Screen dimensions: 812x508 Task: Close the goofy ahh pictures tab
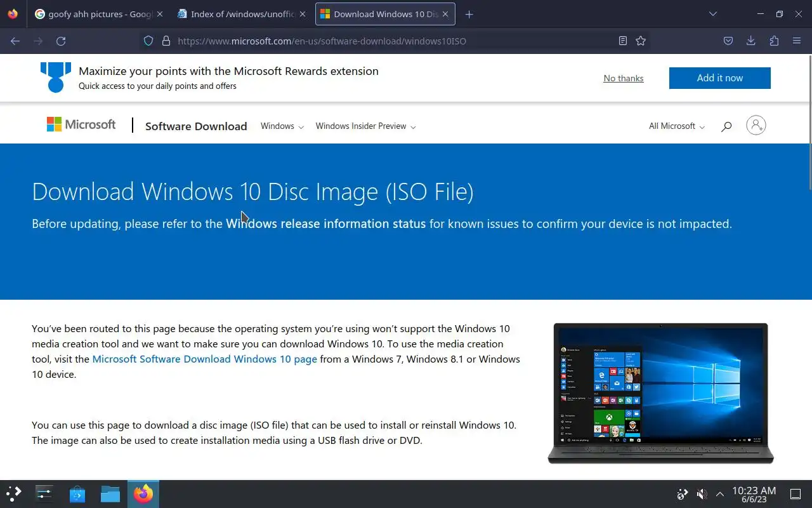(x=160, y=14)
